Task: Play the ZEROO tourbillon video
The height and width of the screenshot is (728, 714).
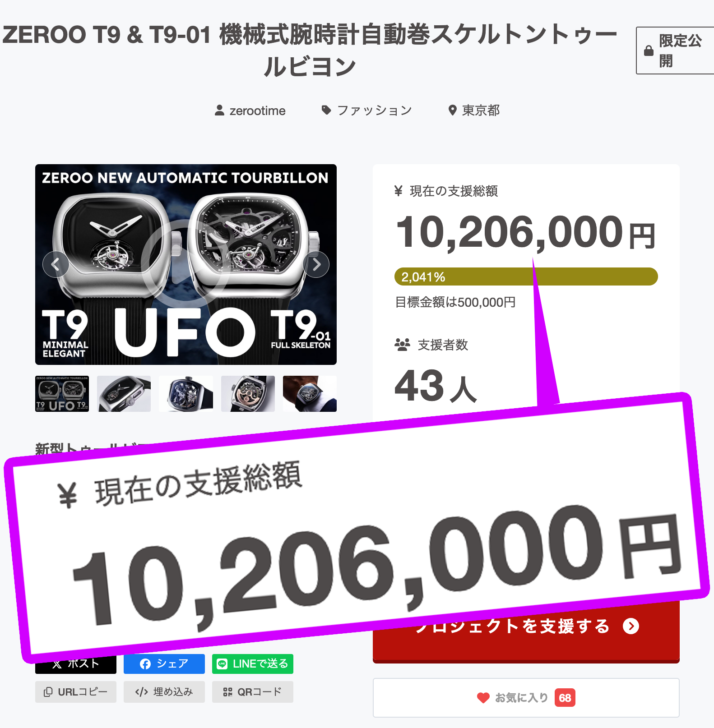Action: coord(186,264)
